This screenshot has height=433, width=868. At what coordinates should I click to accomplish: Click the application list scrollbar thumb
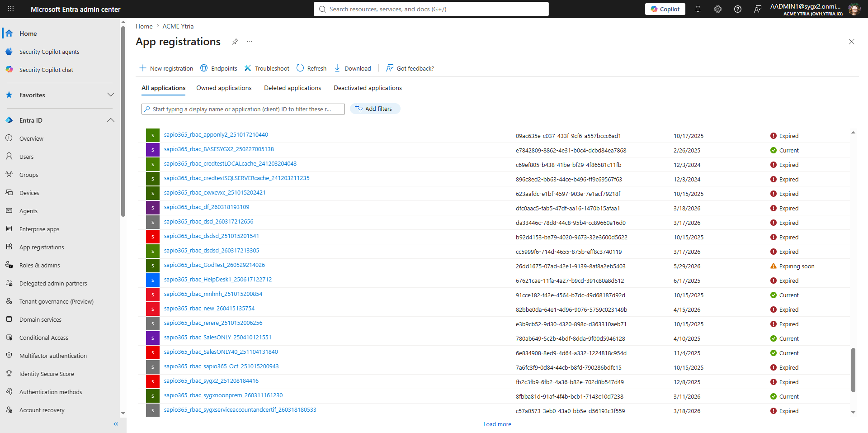[853, 370]
